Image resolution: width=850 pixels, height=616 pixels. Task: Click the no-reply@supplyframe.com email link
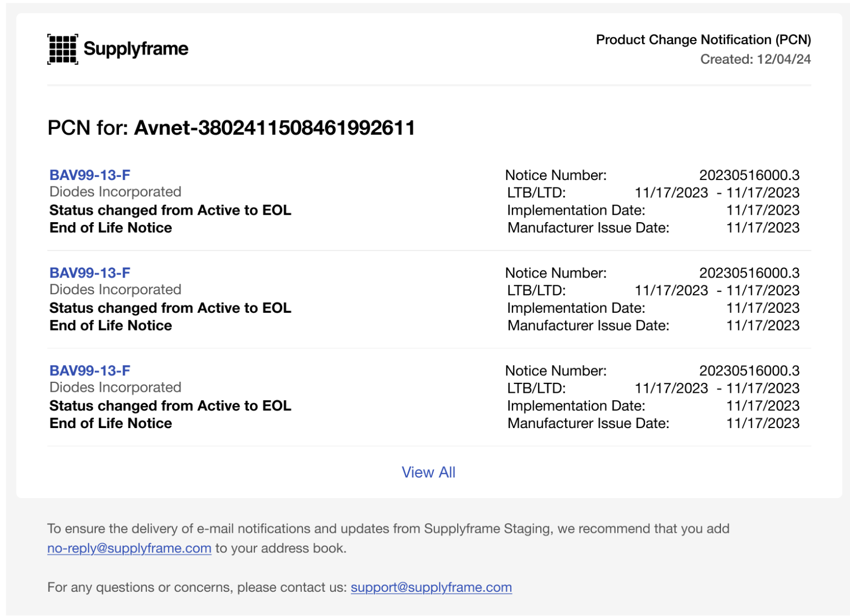(x=129, y=548)
